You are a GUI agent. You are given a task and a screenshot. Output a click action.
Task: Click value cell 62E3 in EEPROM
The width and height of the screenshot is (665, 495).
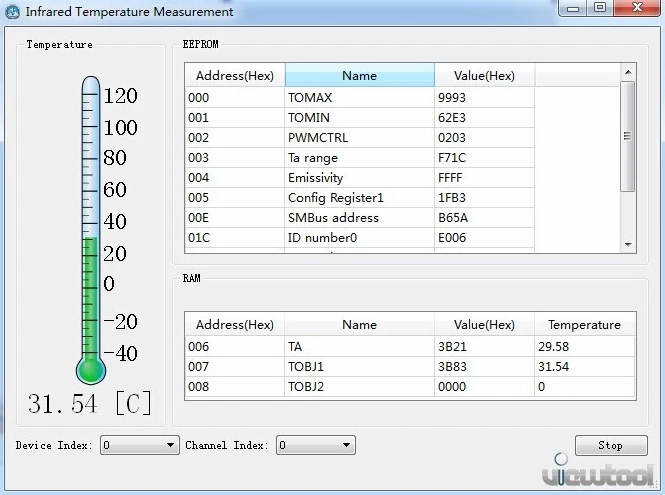(x=484, y=117)
